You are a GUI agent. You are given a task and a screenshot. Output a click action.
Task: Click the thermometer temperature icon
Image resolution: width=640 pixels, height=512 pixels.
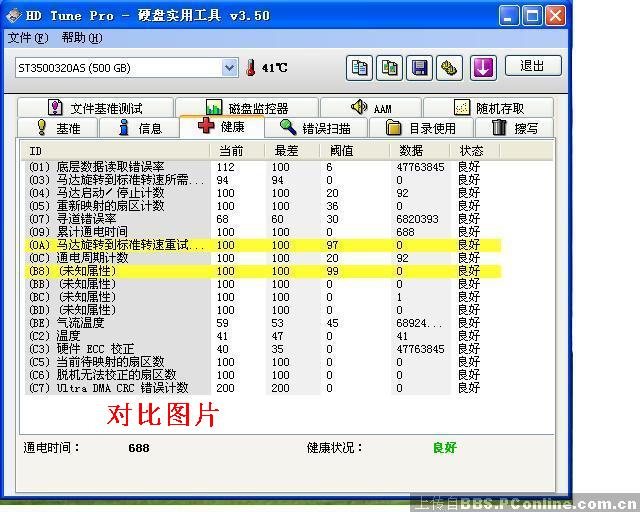click(251, 67)
